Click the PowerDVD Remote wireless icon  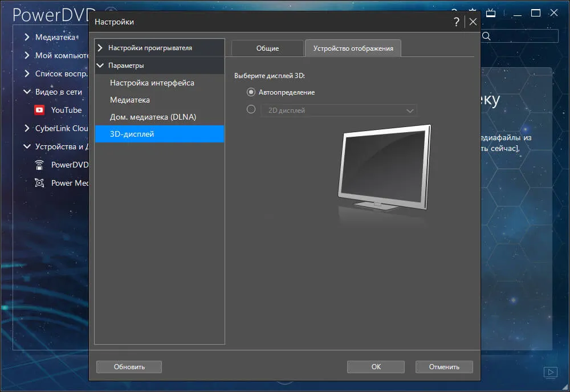39,165
